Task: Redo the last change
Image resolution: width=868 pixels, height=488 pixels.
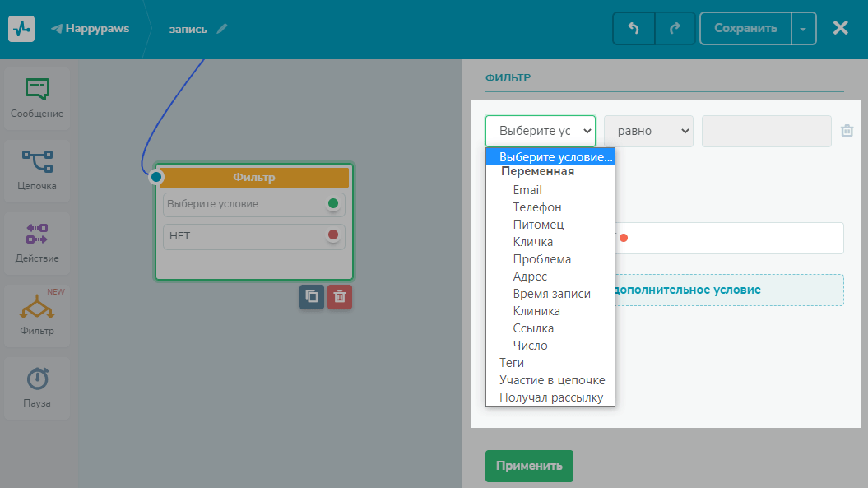Action: pos(675,28)
